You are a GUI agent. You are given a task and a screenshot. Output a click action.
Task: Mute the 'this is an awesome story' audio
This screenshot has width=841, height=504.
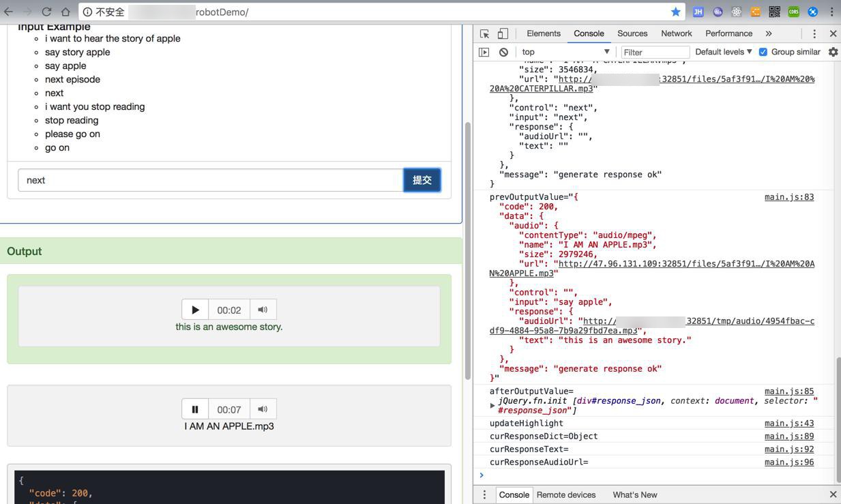click(263, 310)
